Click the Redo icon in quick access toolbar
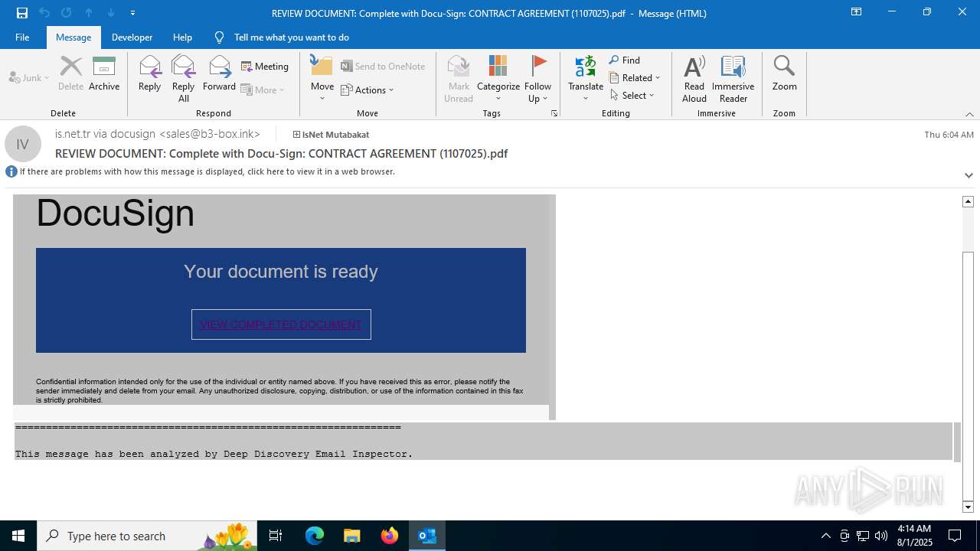 (x=67, y=12)
